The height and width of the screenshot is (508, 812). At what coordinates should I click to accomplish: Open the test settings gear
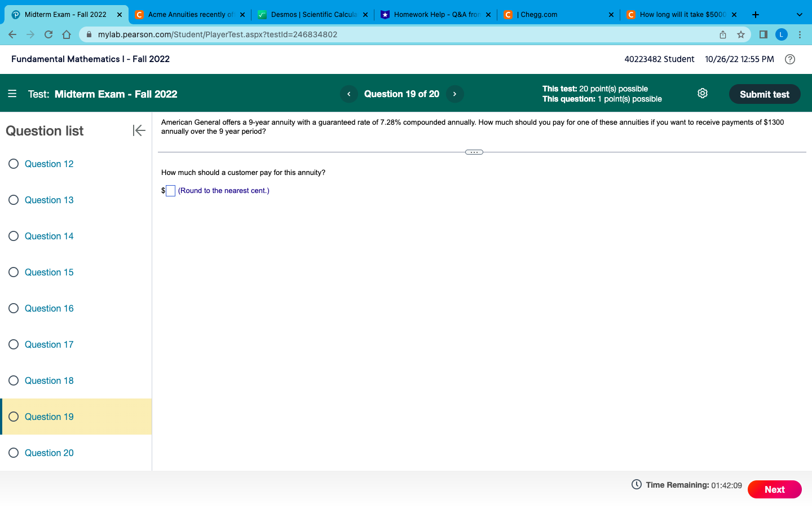point(703,93)
